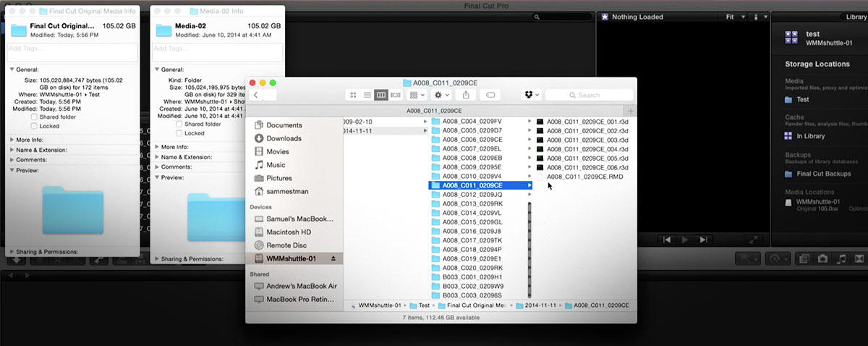Select folder A008_C012_0209JQ
The width and height of the screenshot is (868, 346).
(x=472, y=195)
